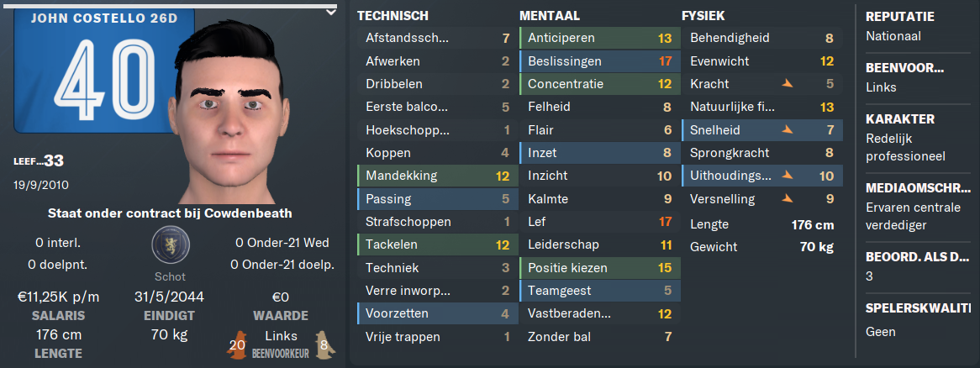Viewport: 980px width, 368px height.
Task: Click the orange trend arrow beside Snelheid
Action: click(x=787, y=130)
